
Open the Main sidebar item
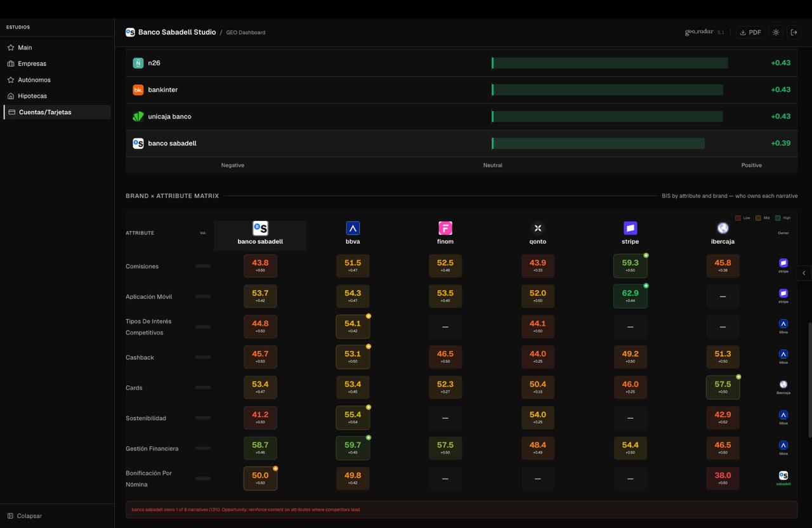click(25, 48)
